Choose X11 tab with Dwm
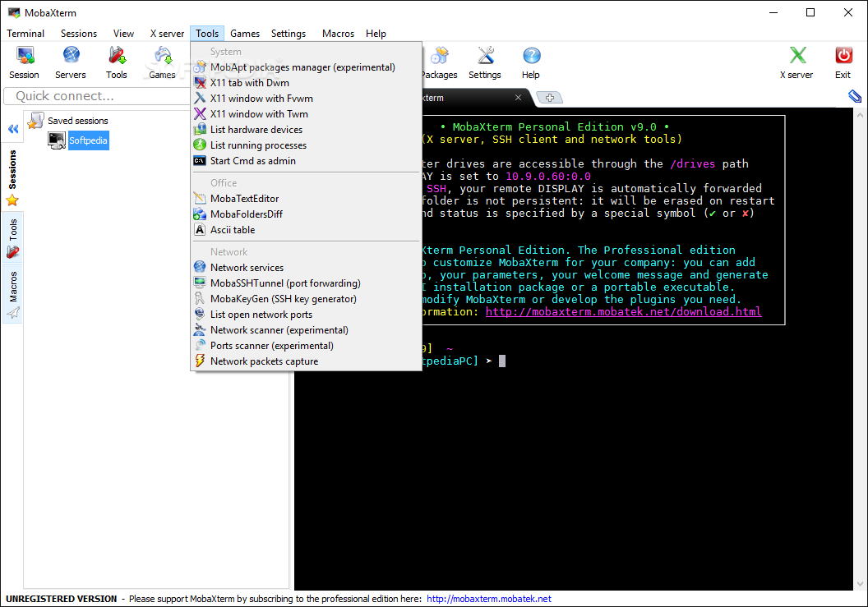 306,83
